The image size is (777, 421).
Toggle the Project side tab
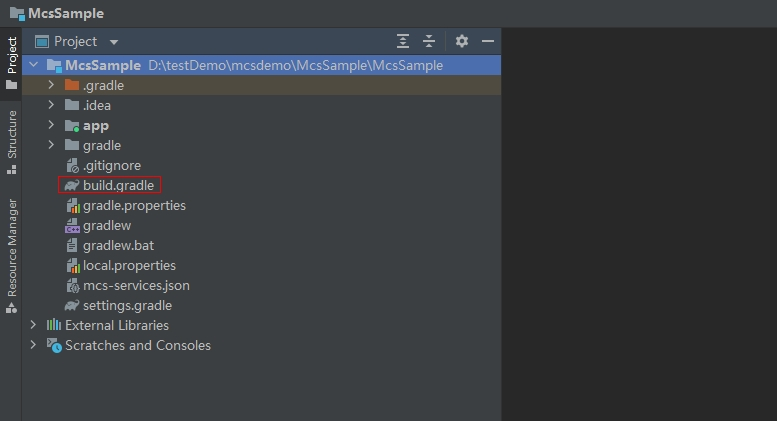11,63
